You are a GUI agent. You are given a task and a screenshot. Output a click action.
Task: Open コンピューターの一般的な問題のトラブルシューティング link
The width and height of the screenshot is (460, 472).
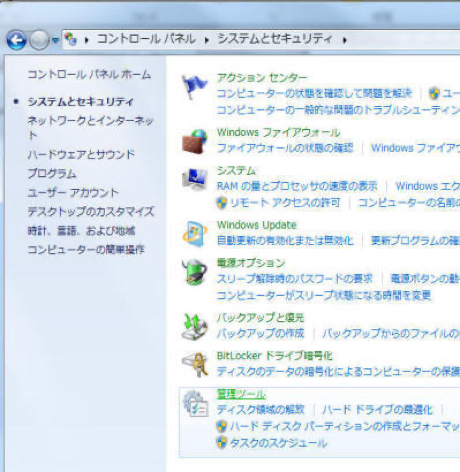[338, 110]
